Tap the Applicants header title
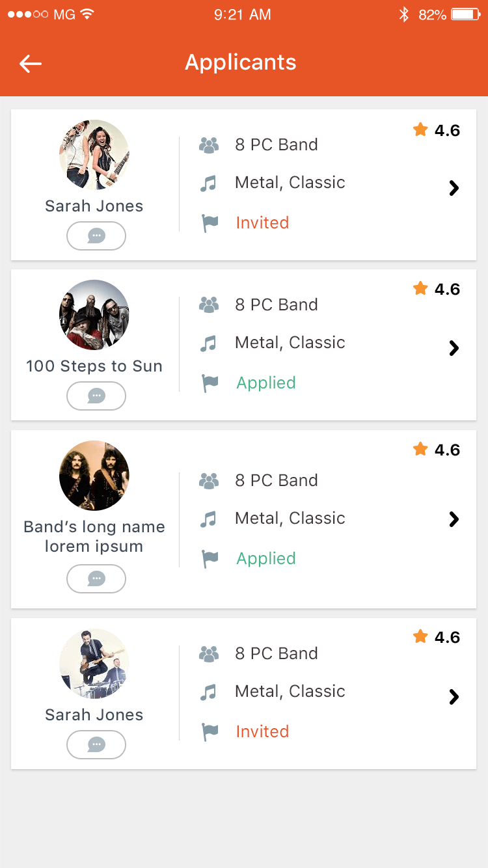488x868 pixels. click(241, 62)
